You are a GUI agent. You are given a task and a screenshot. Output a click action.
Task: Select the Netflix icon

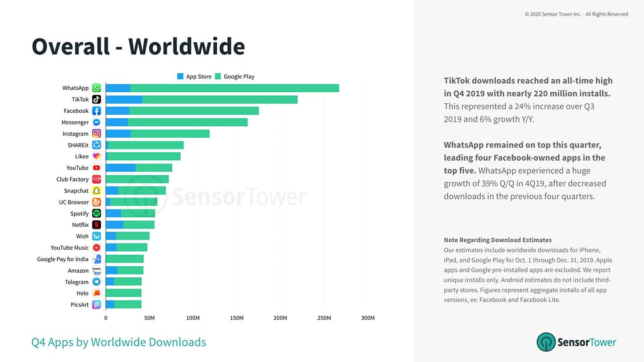tap(97, 224)
